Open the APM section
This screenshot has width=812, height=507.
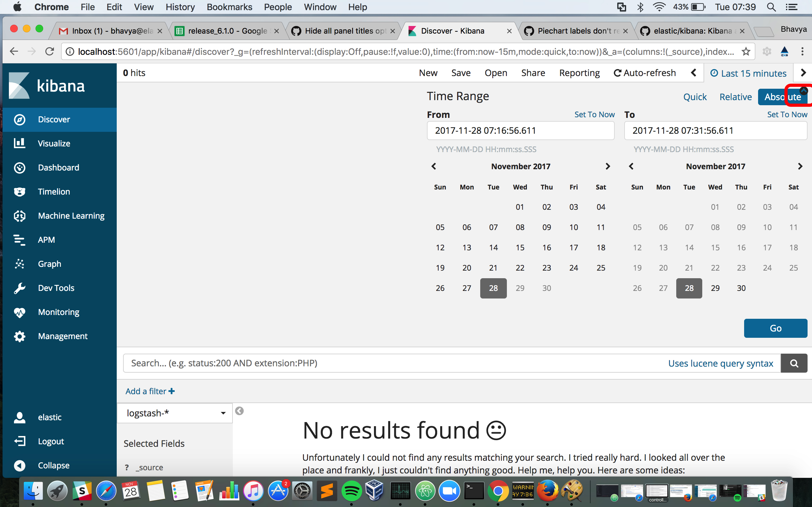[46, 240]
